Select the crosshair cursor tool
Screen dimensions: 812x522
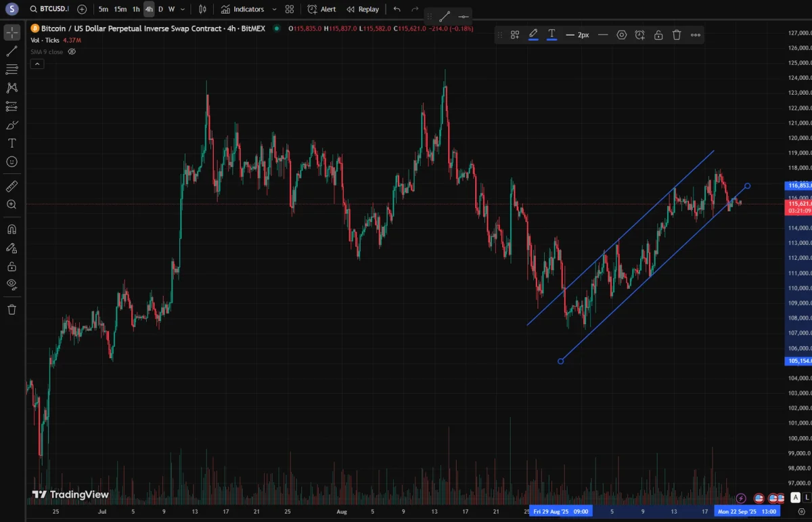coord(12,32)
